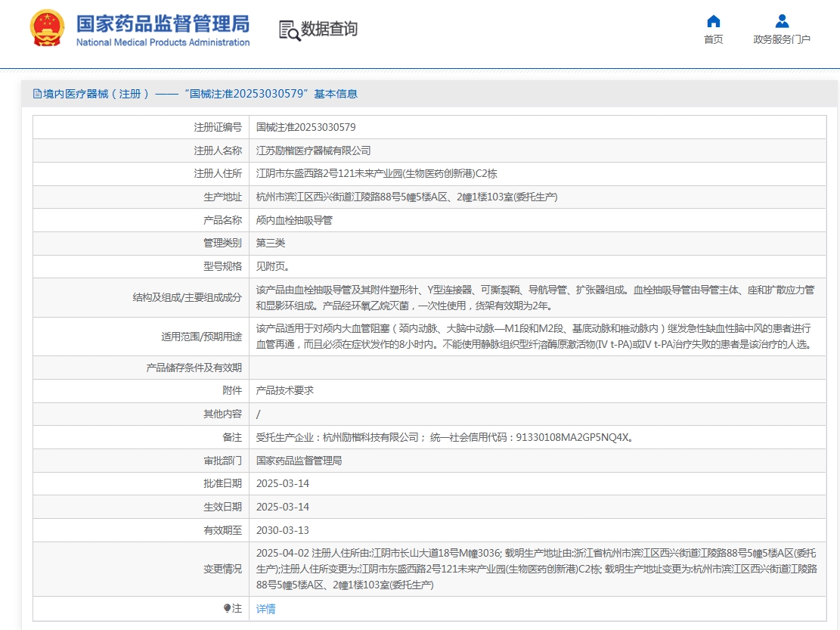The width and height of the screenshot is (840, 630).
Task: Click the 2025-04-02 change record text
Action: 536,569
